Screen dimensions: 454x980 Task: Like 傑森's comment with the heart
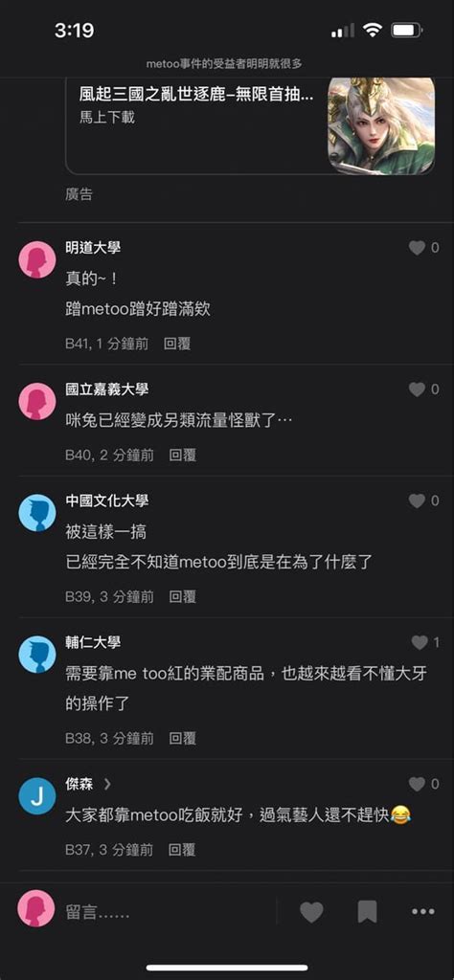[417, 785]
